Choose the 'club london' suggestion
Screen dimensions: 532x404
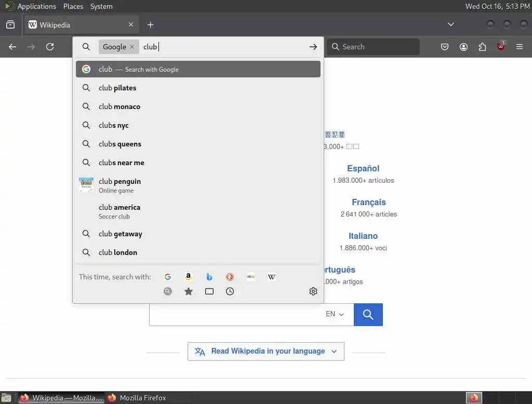point(198,252)
